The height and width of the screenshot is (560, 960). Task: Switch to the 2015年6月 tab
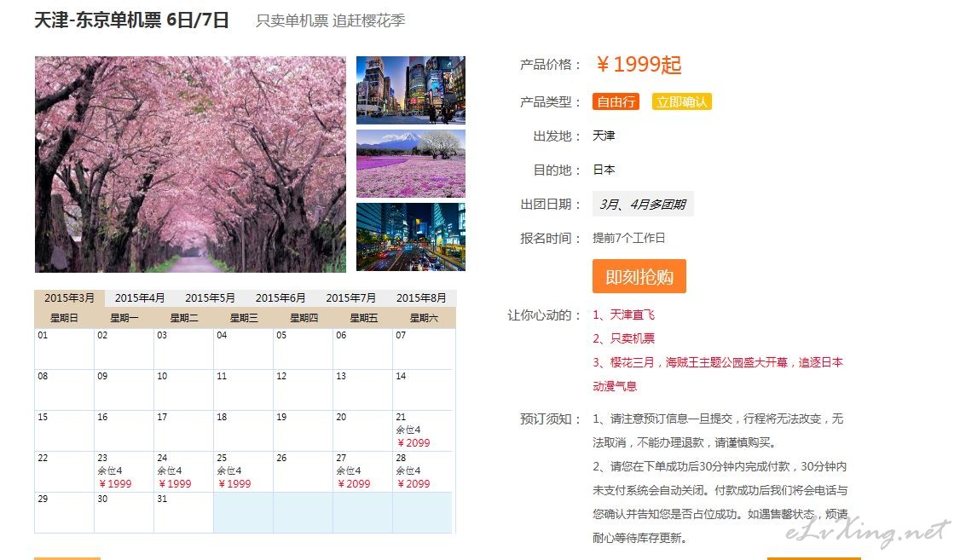coord(280,298)
